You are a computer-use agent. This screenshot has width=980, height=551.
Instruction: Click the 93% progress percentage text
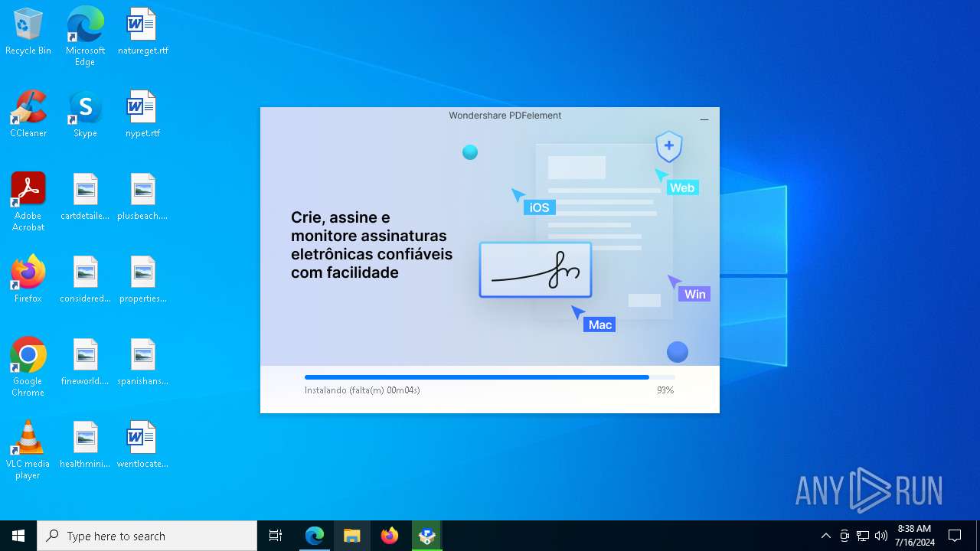(665, 390)
